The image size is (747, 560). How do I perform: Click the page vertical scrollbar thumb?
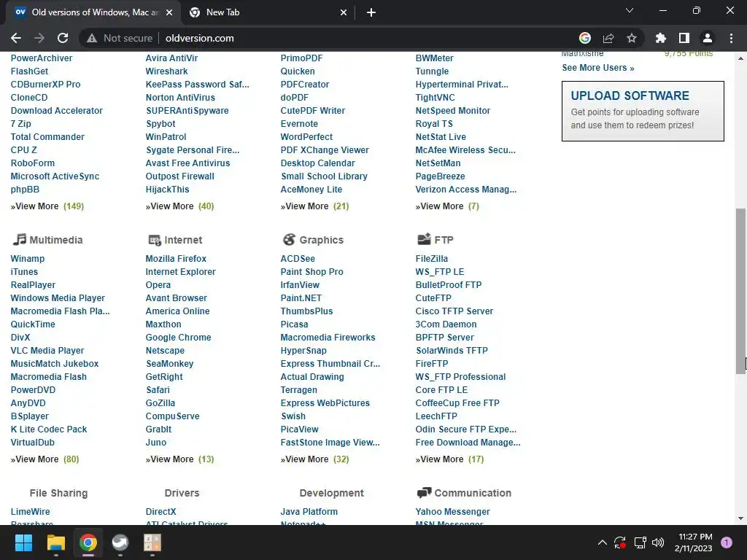(x=741, y=290)
